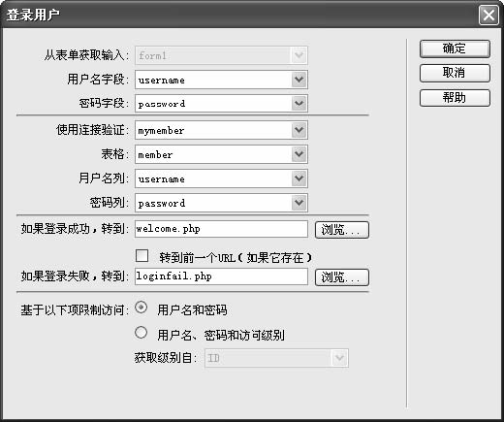Enable the 转到前一个URL checkbox
Screen dimensions: 504x422
[142, 255]
